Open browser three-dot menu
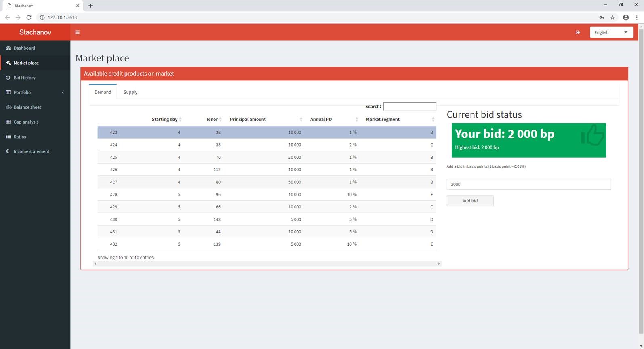644x349 pixels. tap(637, 17)
